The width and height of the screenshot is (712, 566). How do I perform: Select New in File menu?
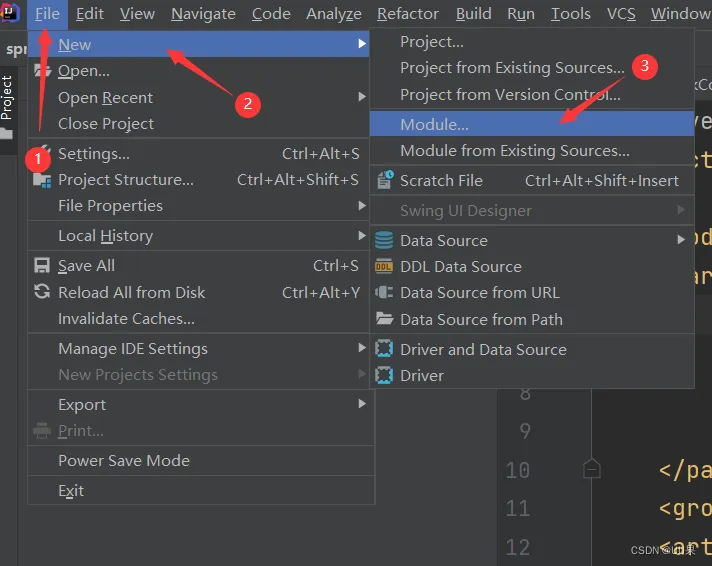tap(198, 44)
